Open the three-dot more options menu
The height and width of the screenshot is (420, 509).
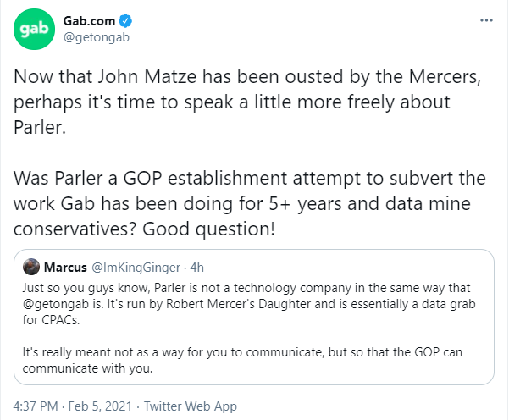coord(486,20)
